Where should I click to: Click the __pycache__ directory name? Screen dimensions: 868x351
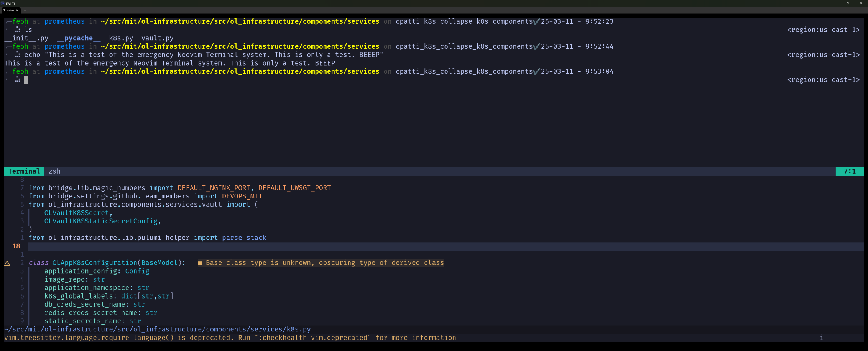coord(79,38)
